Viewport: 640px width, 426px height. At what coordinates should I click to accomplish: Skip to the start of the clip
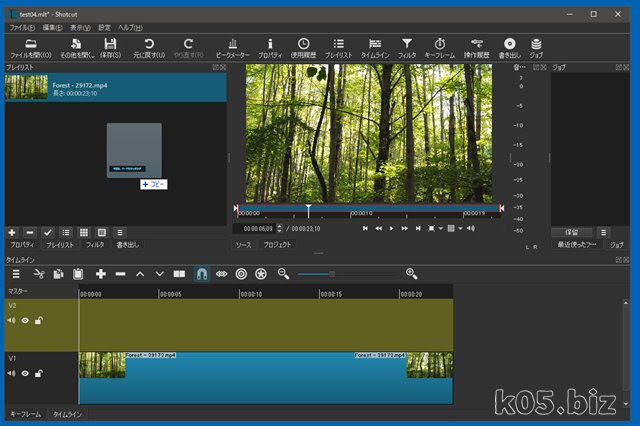coord(365,229)
